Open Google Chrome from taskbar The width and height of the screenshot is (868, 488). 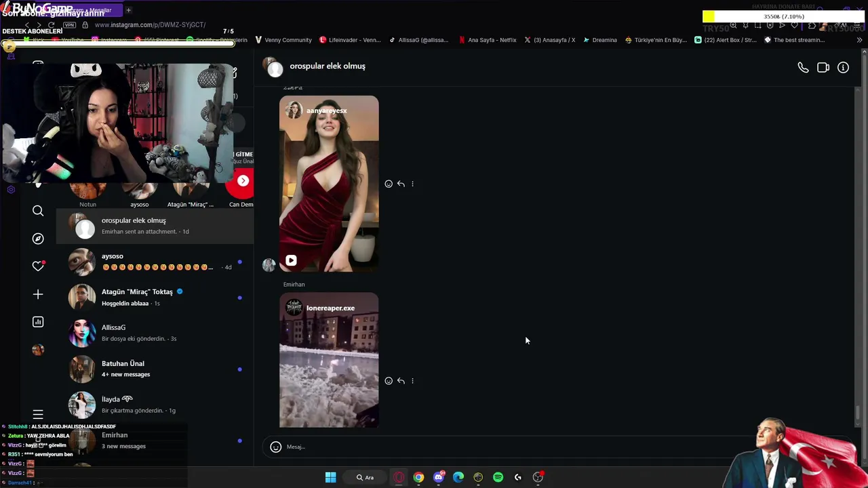(x=418, y=477)
